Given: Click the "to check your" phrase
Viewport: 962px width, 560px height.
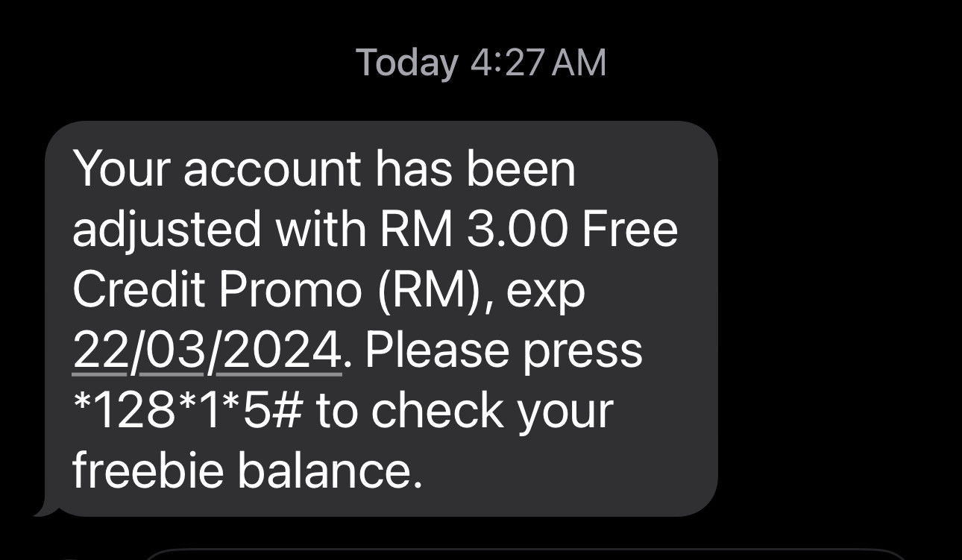Looking at the screenshot, I should click(464, 412).
